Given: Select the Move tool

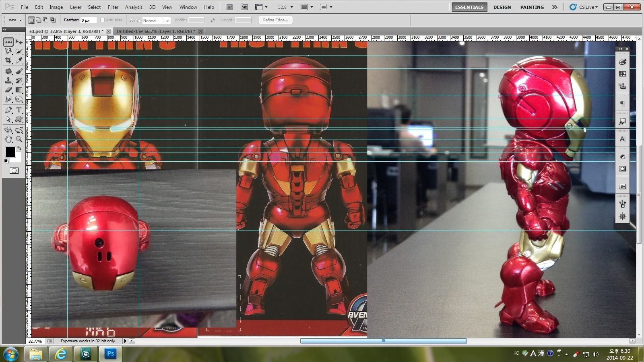Looking at the screenshot, I should tap(19, 42).
